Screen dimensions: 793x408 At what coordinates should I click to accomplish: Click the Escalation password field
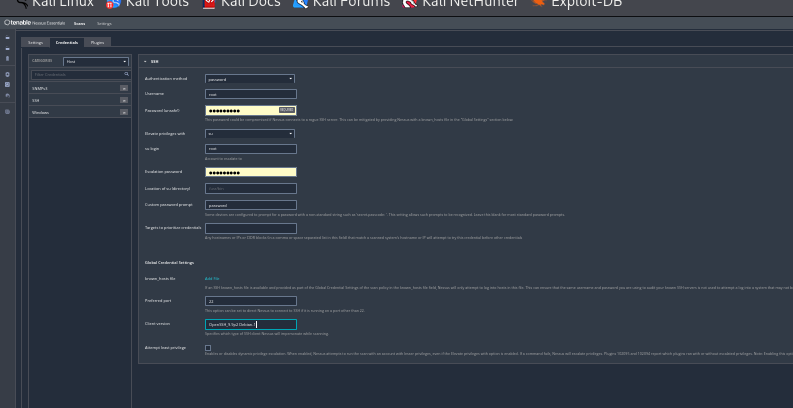click(251, 172)
